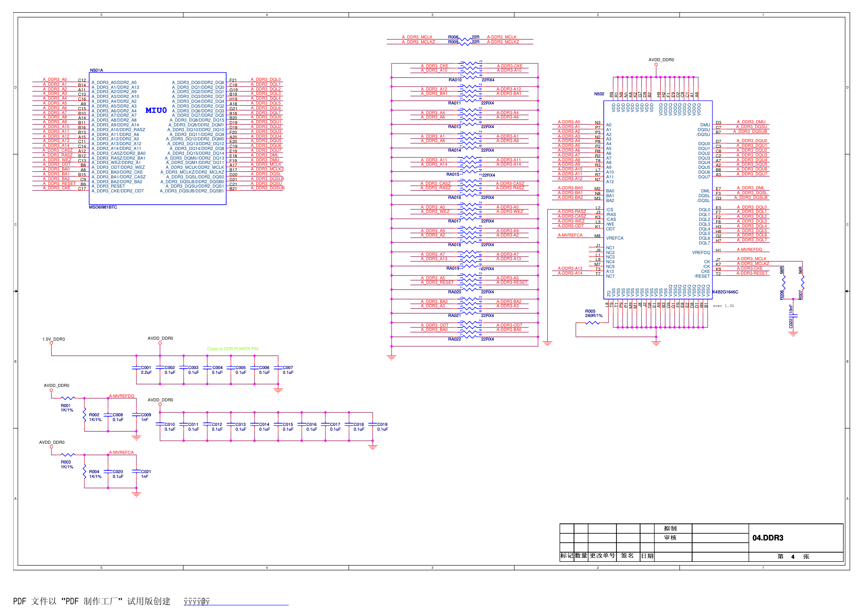Click resistor array RA022 label
This screenshot has width=868, height=613.
(455, 339)
